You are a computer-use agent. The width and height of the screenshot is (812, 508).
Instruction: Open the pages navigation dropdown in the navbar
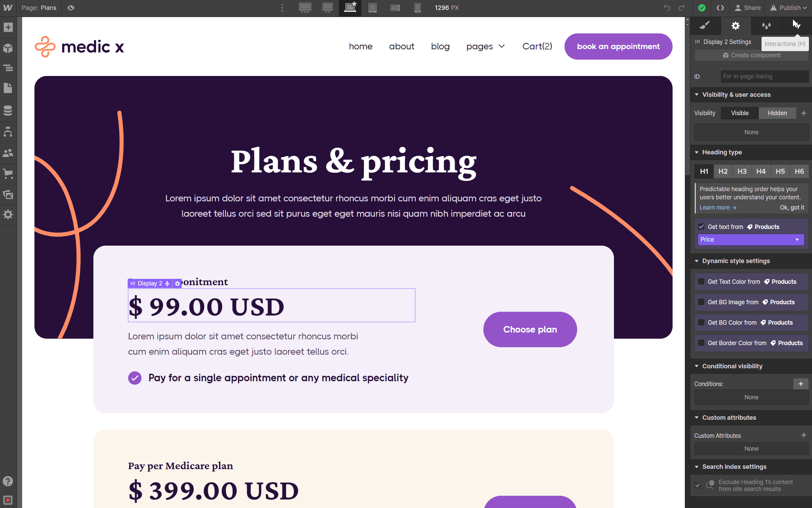(x=485, y=46)
